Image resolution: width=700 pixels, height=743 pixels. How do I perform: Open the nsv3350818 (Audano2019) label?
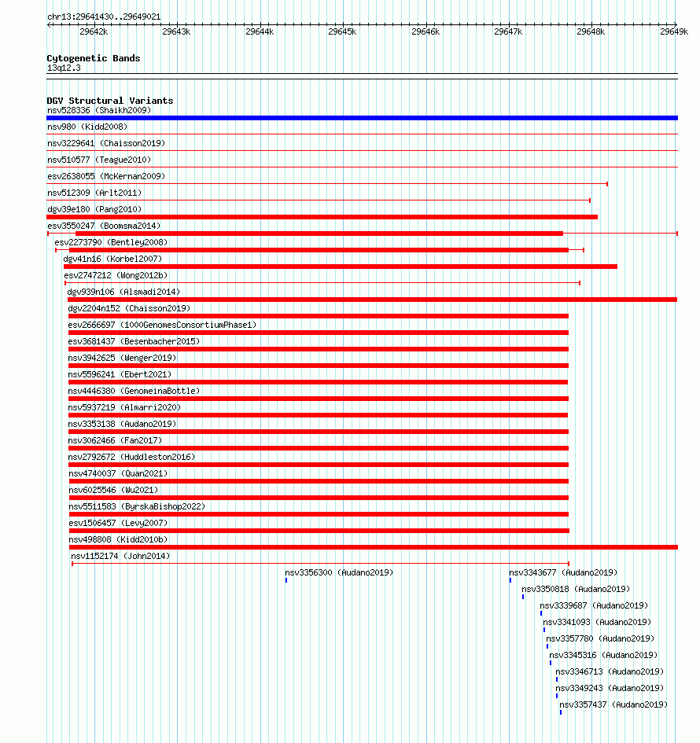[576, 590]
